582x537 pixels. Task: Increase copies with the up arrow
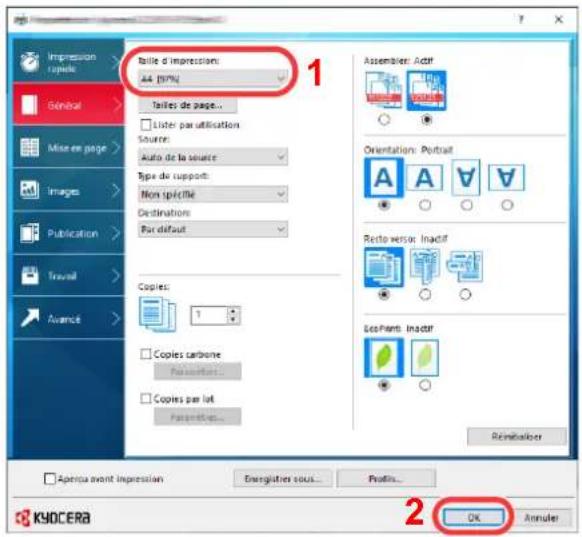(233, 311)
